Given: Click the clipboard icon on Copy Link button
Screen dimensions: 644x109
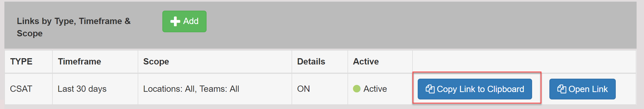Looking at the screenshot, I should coord(430,89).
